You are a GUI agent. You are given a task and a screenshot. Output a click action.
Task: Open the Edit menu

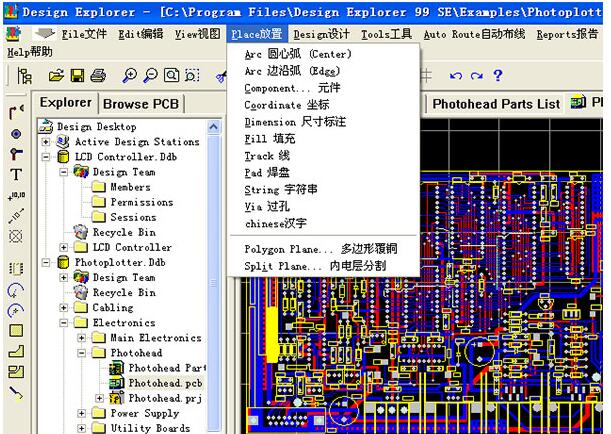click(141, 34)
